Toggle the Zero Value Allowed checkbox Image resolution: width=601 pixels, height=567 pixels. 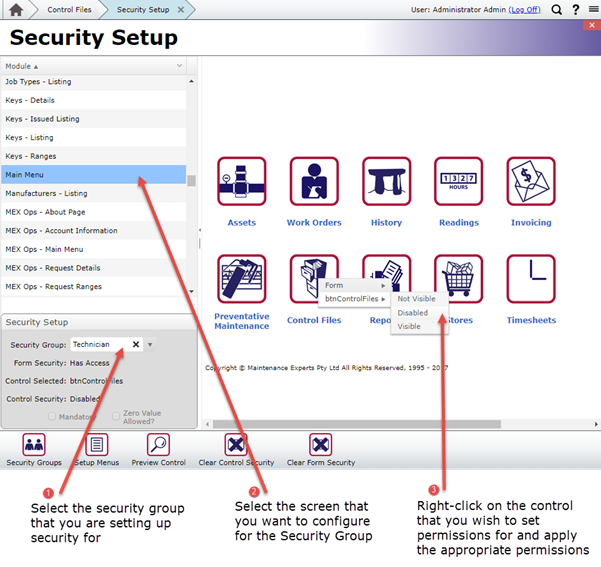116,416
